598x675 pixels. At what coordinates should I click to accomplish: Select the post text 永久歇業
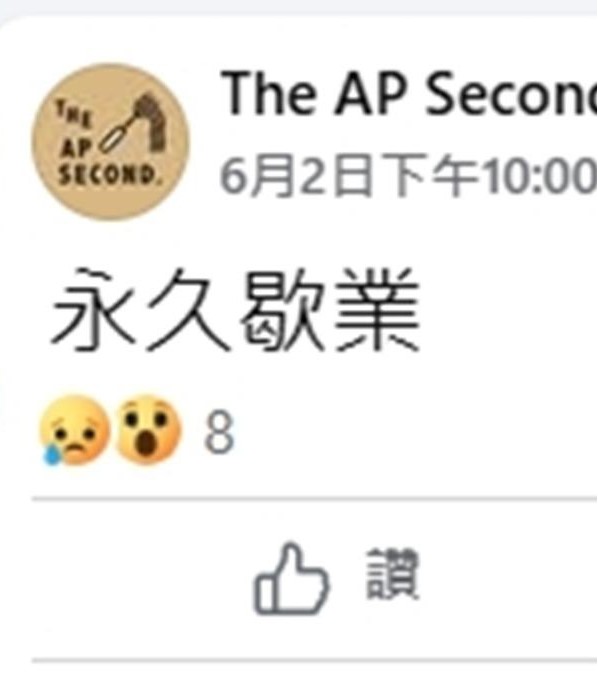click(x=235, y=310)
